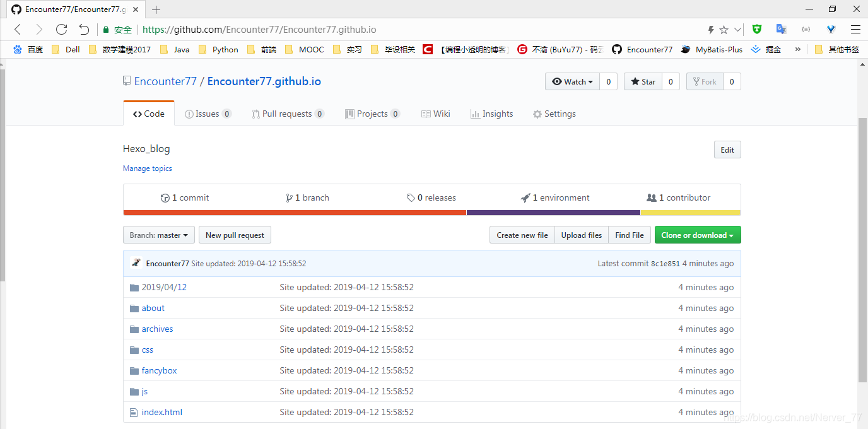Screen dimensions: 868x429
Task: Click the Fork button
Action: click(x=705, y=81)
